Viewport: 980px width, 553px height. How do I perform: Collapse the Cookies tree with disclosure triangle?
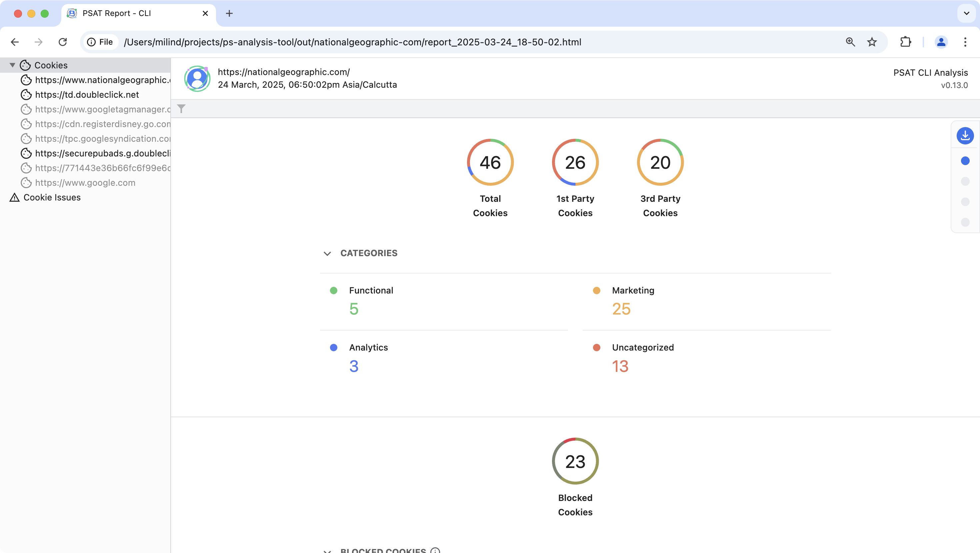tap(12, 65)
